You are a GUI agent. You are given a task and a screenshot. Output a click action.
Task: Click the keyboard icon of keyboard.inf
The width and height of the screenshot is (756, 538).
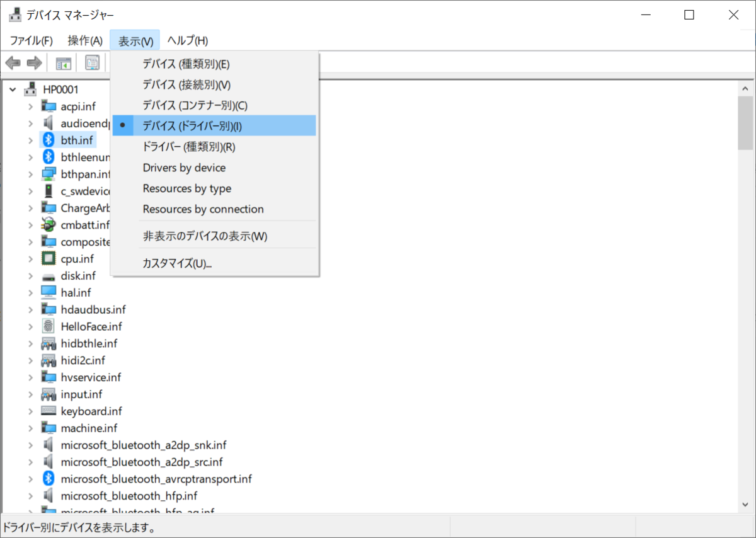[x=49, y=411]
